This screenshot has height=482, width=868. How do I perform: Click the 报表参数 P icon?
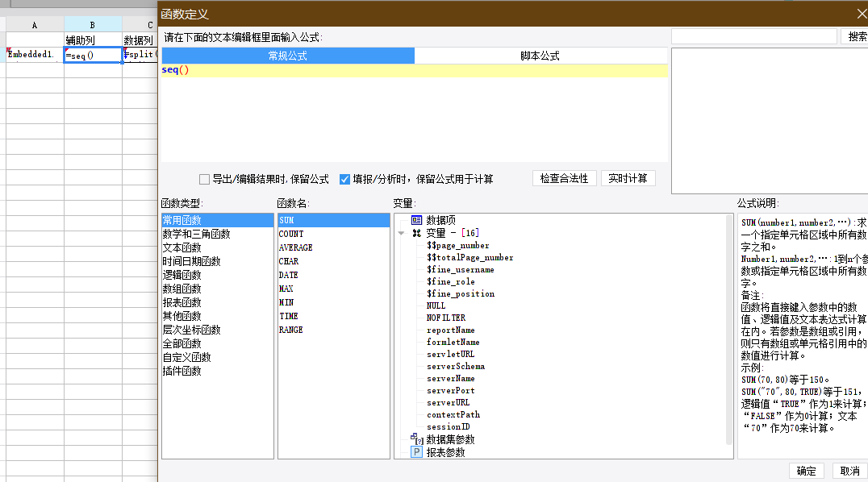(417, 452)
